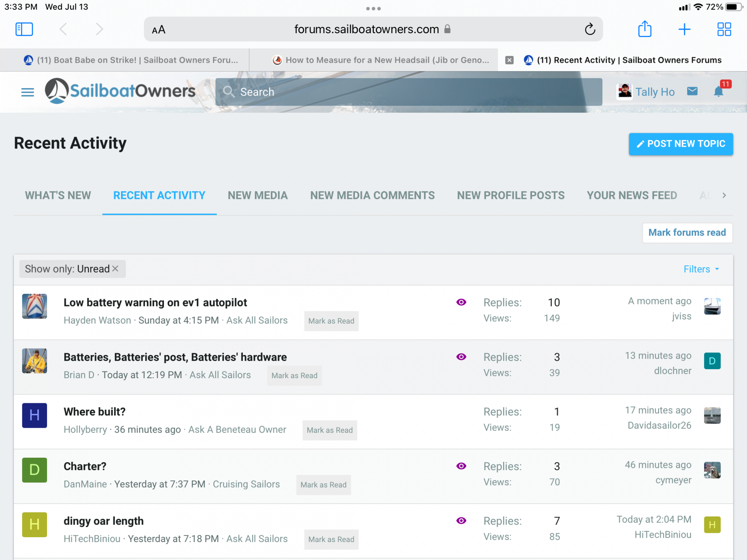Image resolution: width=747 pixels, height=560 pixels.
Task: Click POST NEW TOPIC button
Action: tap(681, 144)
